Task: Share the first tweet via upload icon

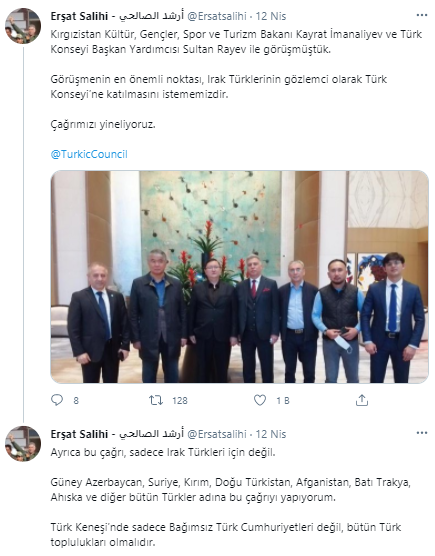Action: point(362,400)
